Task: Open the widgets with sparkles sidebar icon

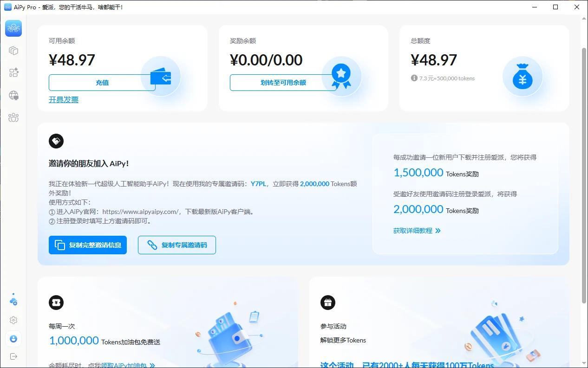Action: 13,73
